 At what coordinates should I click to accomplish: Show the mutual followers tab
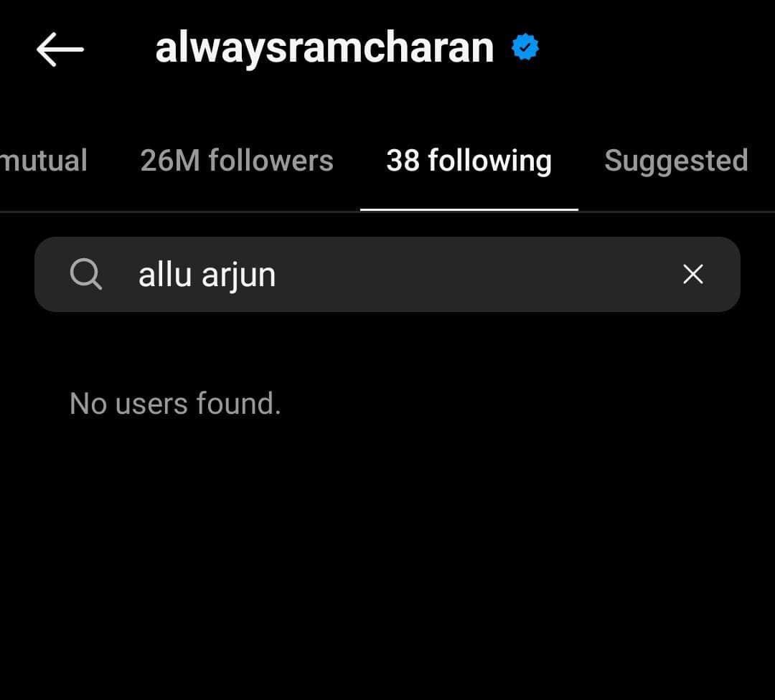(44, 161)
